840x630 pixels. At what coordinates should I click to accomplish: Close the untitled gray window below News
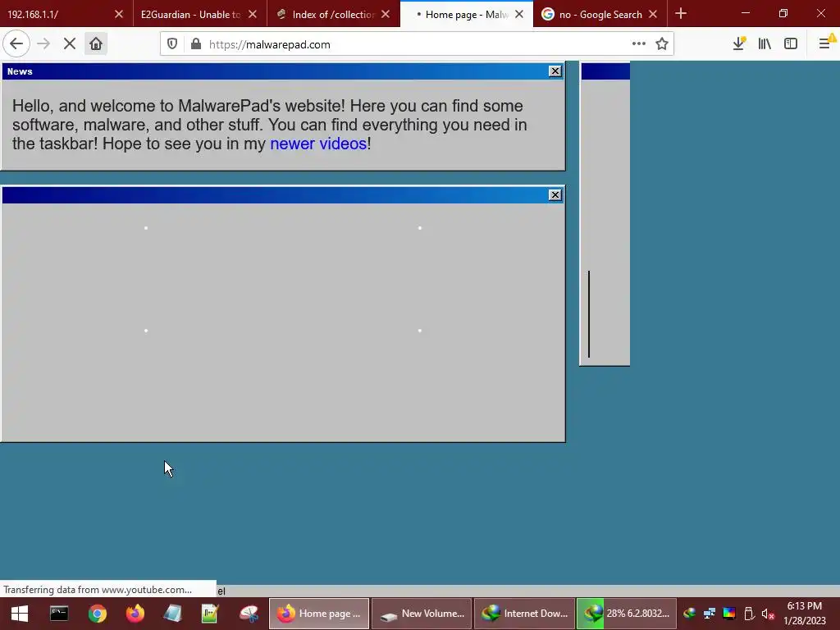[555, 195]
